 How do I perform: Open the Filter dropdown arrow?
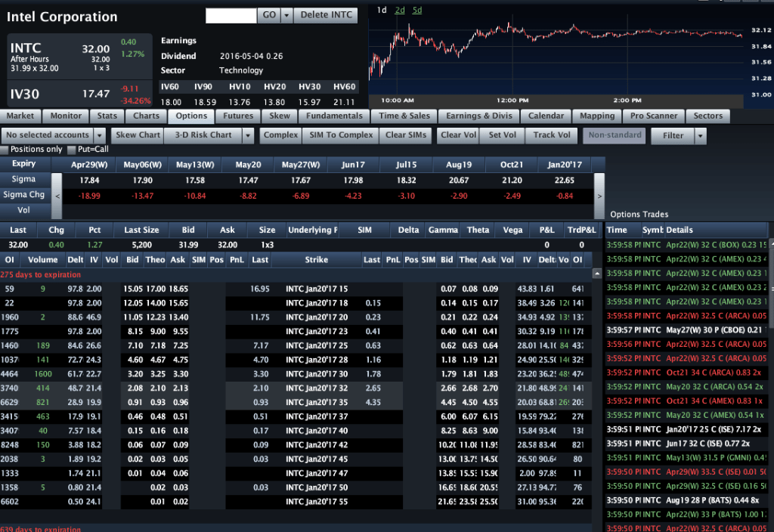coord(701,136)
